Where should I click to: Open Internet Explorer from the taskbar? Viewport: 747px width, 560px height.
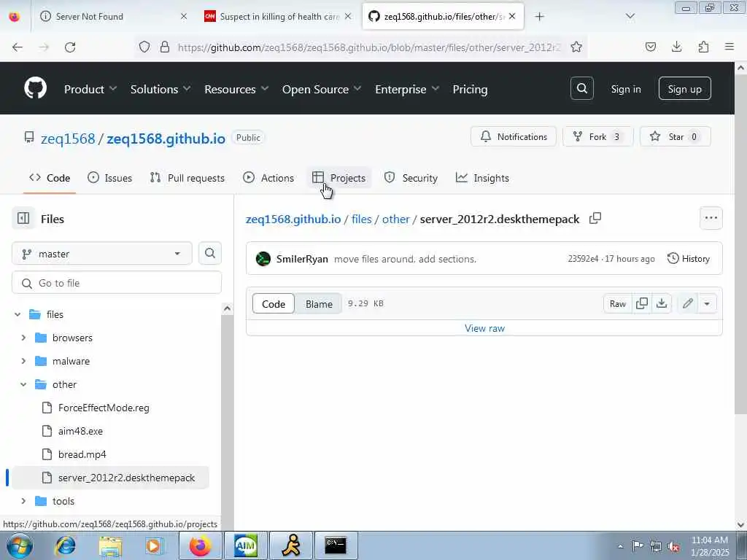66,545
